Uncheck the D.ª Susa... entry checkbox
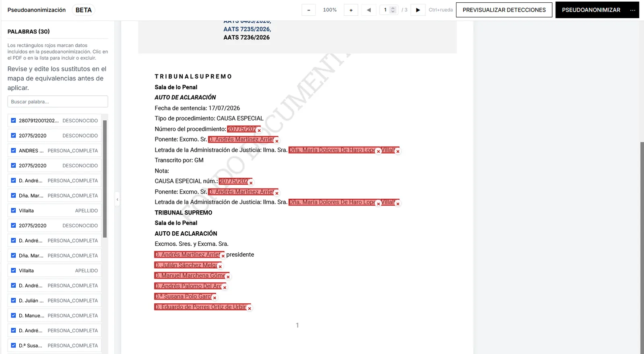Viewport: 644px width, 354px height. pyautogui.click(x=13, y=345)
